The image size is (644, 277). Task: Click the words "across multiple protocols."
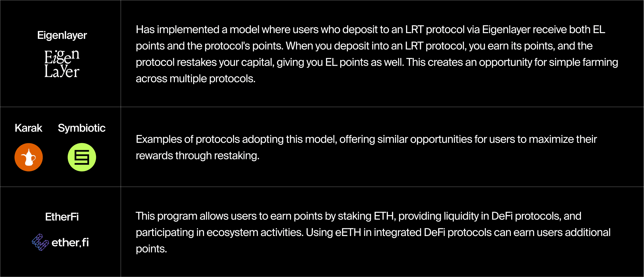click(x=196, y=79)
